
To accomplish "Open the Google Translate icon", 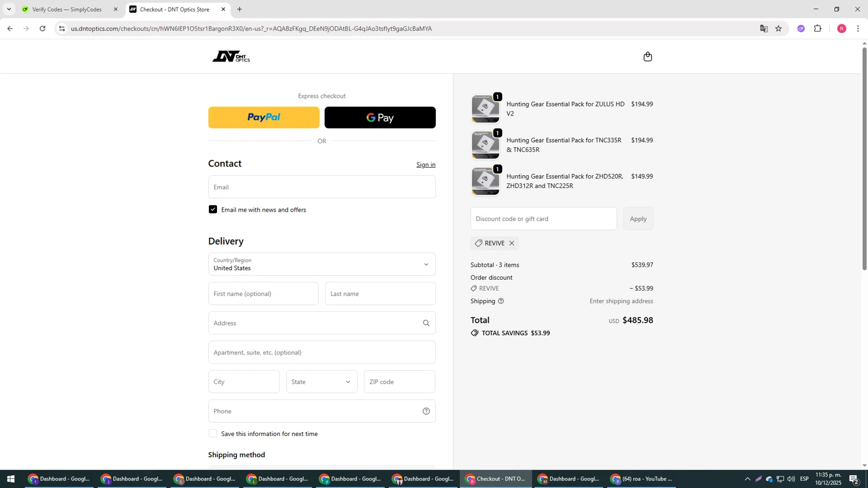I will (x=764, y=28).
